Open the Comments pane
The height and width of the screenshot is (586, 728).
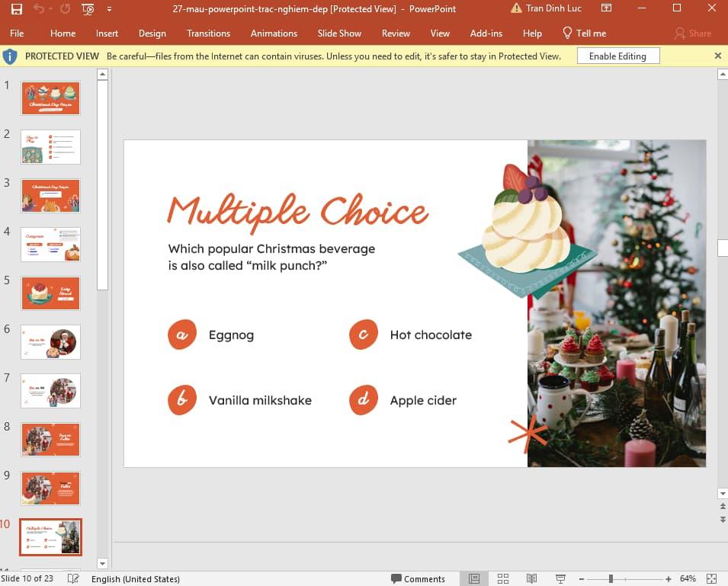(419, 578)
